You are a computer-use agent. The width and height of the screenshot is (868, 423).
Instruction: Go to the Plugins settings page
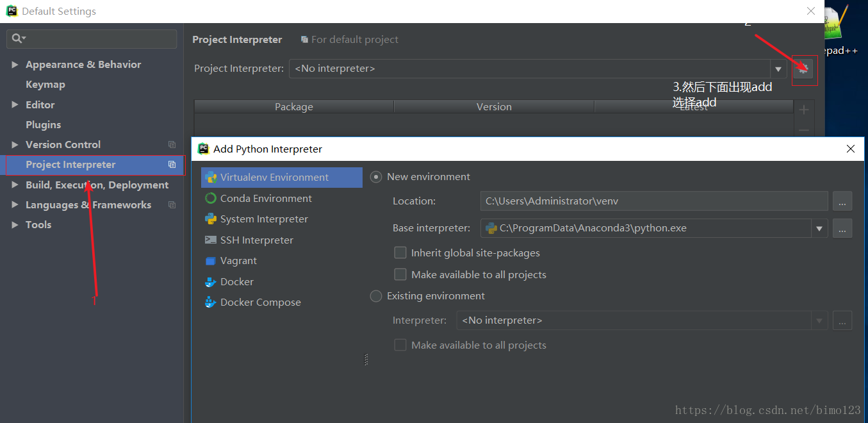pos(43,125)
